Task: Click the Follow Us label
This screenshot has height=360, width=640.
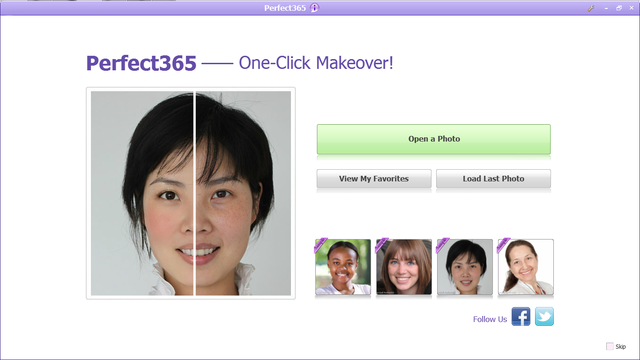Action: tap(490, 319)
